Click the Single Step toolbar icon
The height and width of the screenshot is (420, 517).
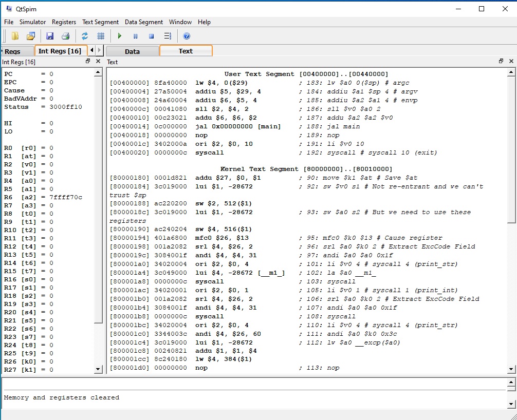click(168, 36)
